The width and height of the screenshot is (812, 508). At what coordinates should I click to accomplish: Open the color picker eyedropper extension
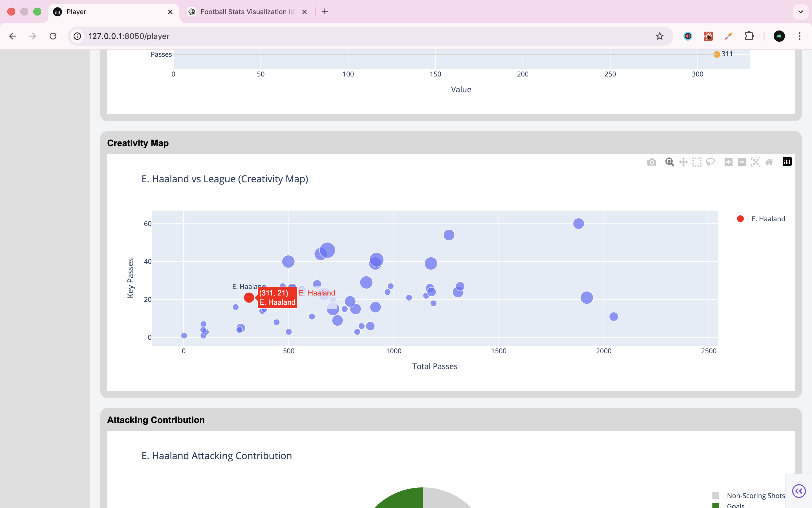coord(729,36)
